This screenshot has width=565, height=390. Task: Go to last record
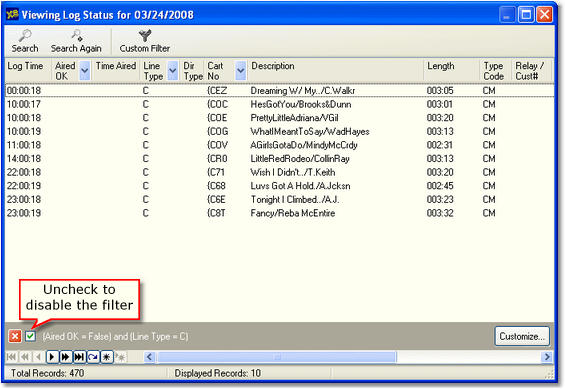pos(79,357)
